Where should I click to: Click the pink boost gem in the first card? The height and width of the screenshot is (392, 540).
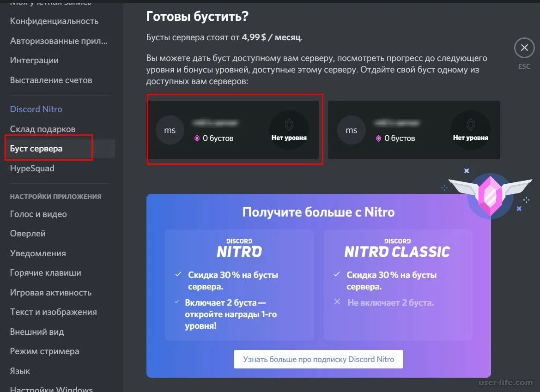click(197, 139)
